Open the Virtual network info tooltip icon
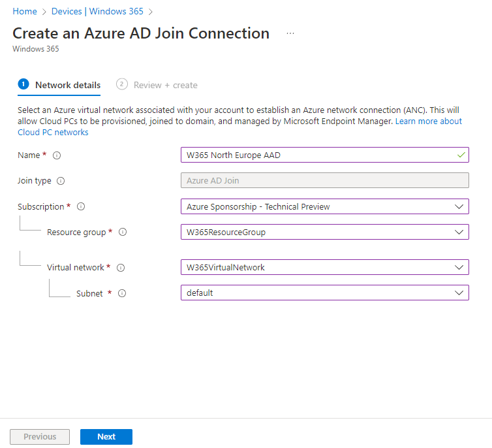This screenshot has height=448, width=492. coord(121,268)
